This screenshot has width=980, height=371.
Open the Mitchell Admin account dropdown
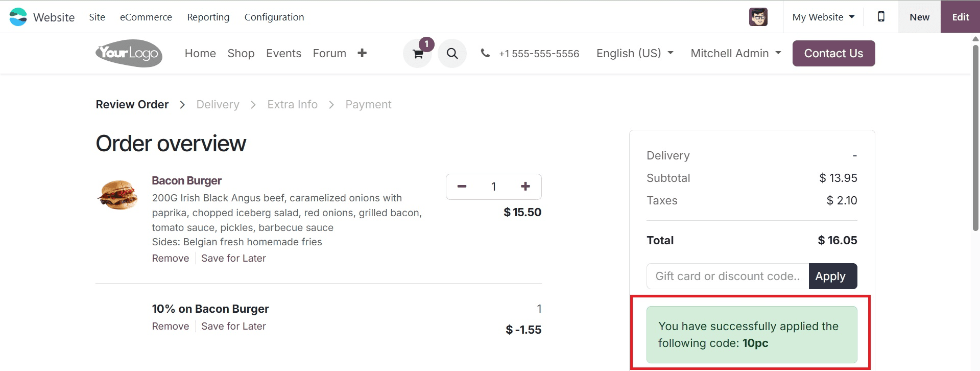point(735,53)
